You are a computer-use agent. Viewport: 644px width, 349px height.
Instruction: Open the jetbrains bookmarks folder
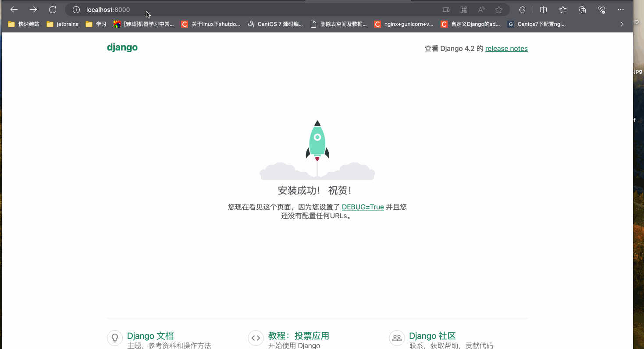[62, 24]
